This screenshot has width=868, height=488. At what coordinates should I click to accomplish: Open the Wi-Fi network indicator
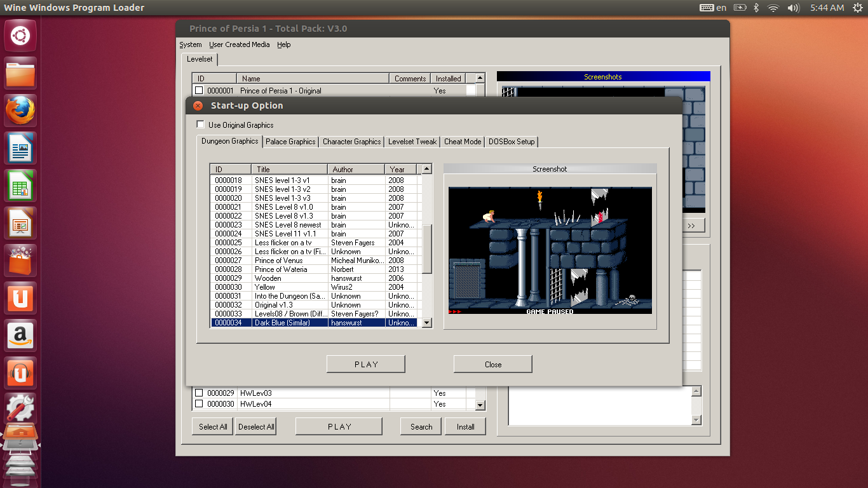[x=773, y=8]
